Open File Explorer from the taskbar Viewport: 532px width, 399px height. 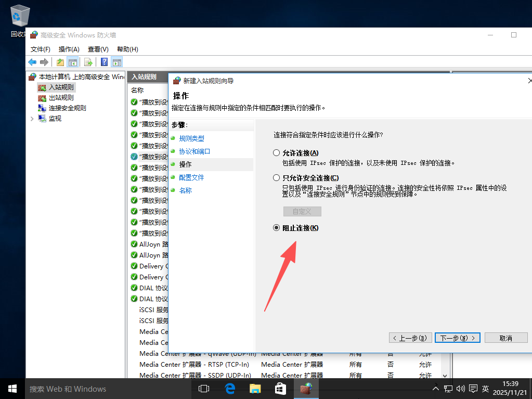coord(255,389)
